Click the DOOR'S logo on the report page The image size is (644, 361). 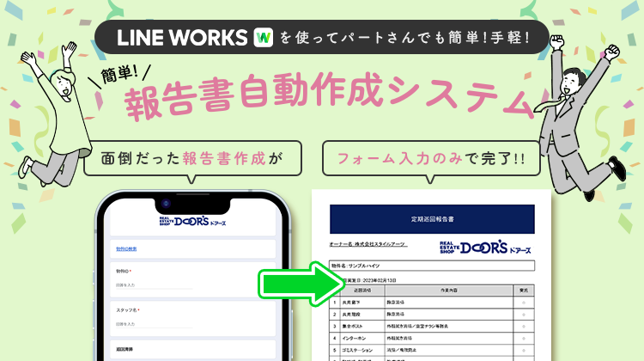click(485, 248)
